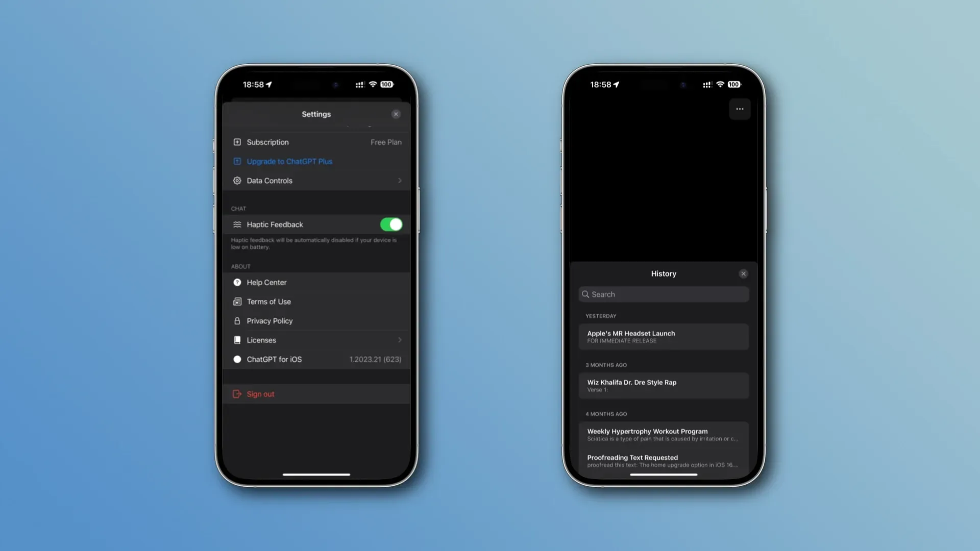Tap the Help Center circle icon
Image resolution: width=980 pixels, height=551 pixels.
tap(237, 282)
